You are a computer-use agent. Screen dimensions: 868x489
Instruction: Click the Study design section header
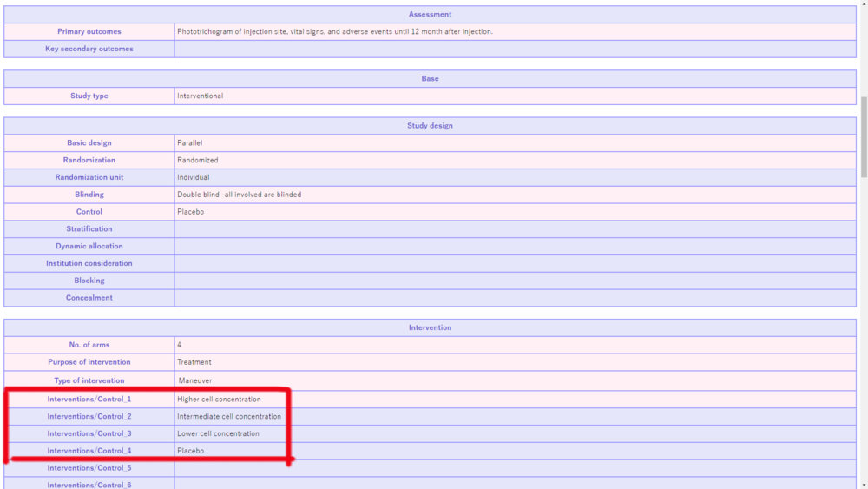tap(430, 125)
